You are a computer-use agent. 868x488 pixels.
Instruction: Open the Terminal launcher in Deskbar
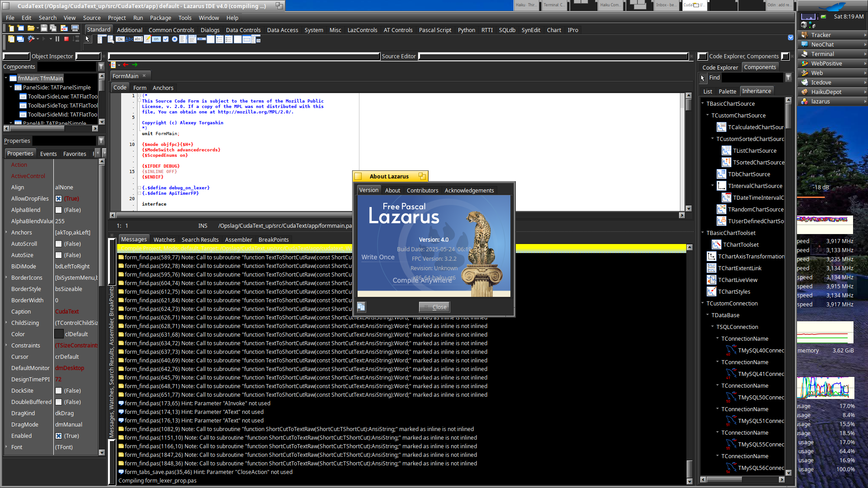tap(822, 54)
